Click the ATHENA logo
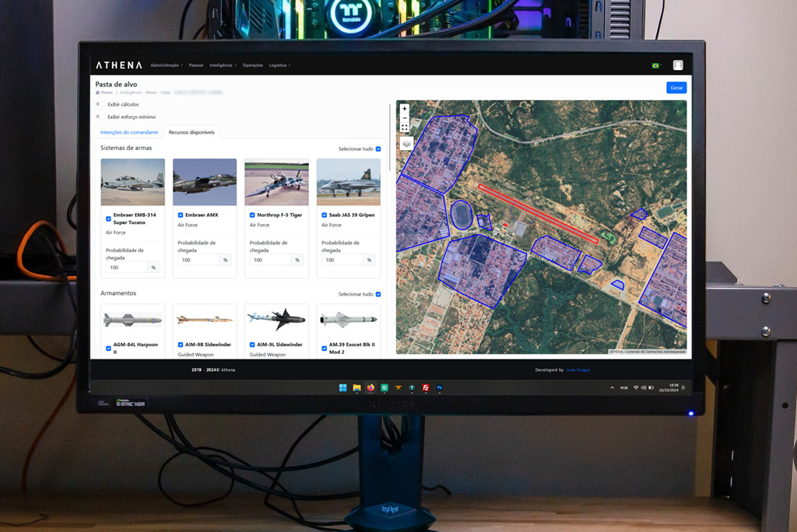The width and height of the screenshot is (797, 532). (x=119, y=65)
